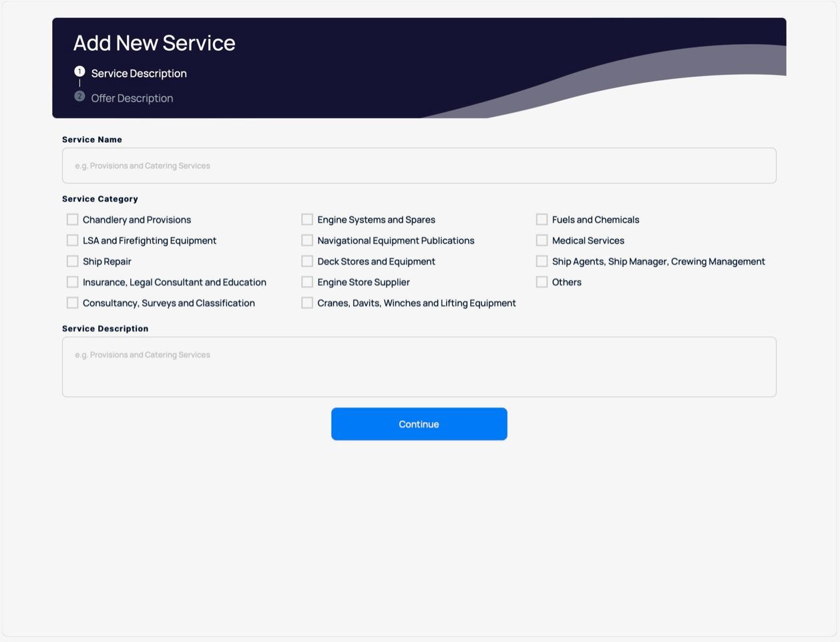Select step 1 Service Description
Screen dimensions: 840x642
(x=139, y=73)
